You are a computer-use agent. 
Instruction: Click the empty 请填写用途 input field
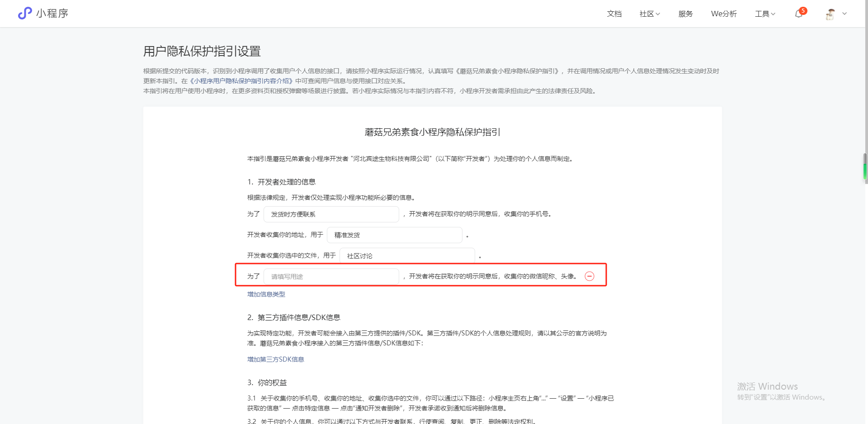pos(331,277)
